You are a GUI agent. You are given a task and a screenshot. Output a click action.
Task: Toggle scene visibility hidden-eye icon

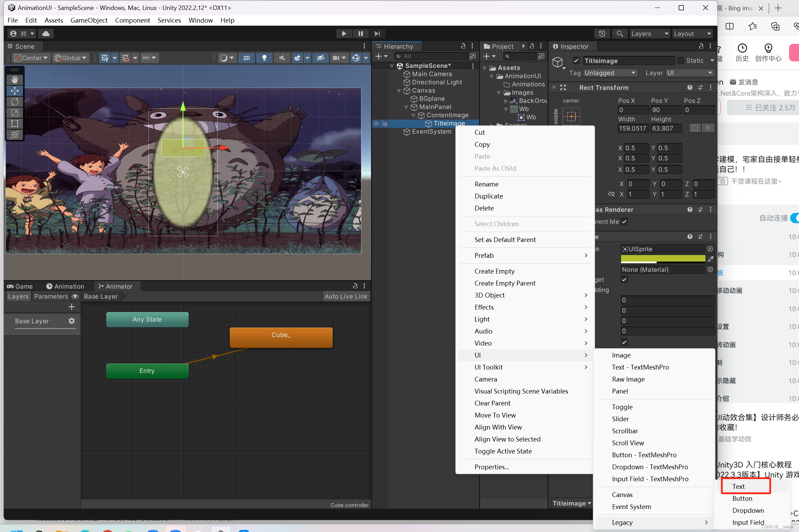point(320,58)
